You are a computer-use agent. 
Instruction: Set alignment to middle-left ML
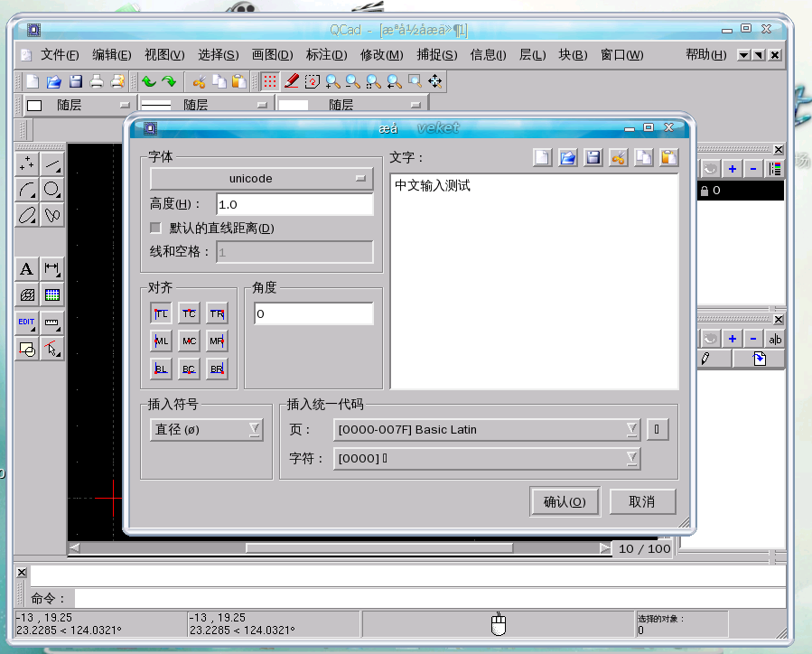(x=161, y=341)
